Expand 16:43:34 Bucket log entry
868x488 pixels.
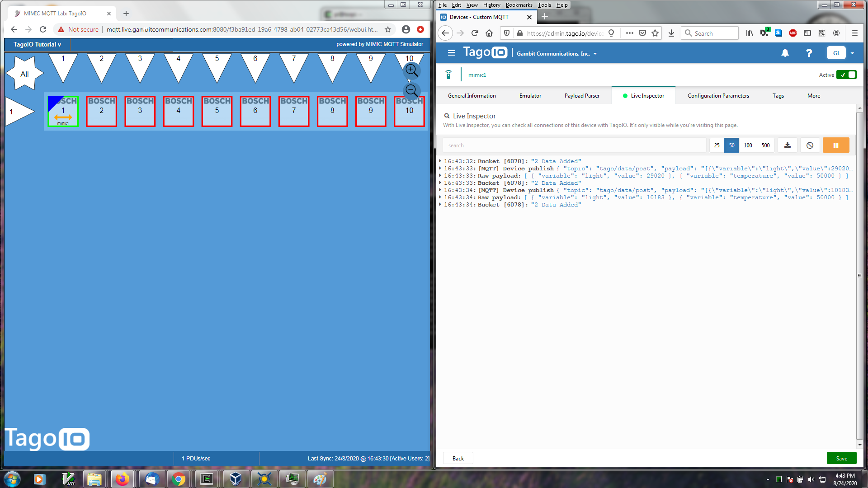tap(439, 204)
